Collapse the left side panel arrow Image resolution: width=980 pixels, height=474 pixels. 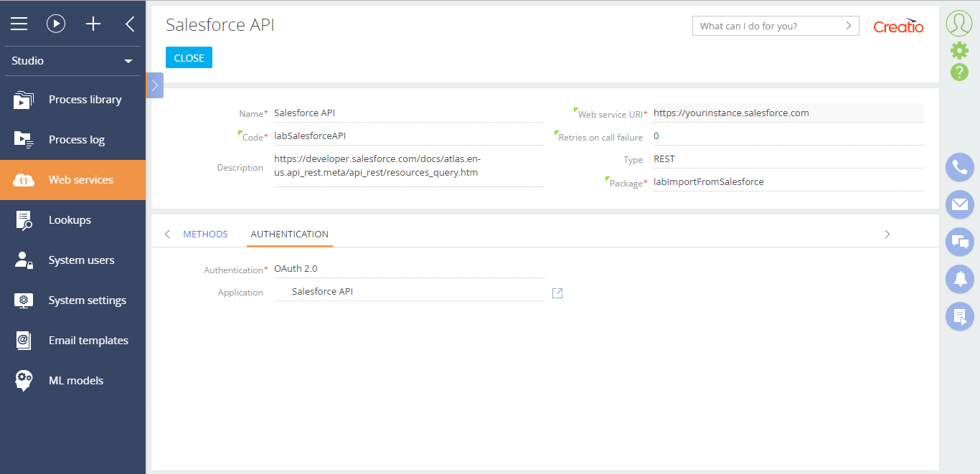130,24
